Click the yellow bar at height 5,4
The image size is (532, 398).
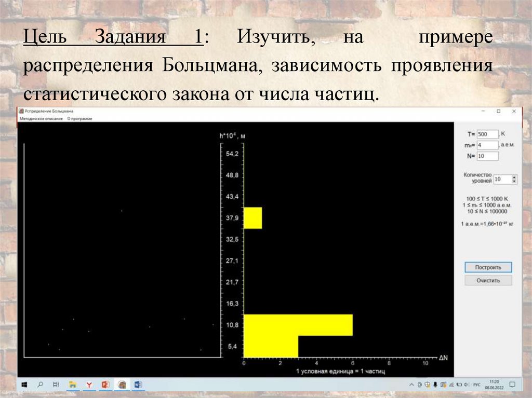271,347
